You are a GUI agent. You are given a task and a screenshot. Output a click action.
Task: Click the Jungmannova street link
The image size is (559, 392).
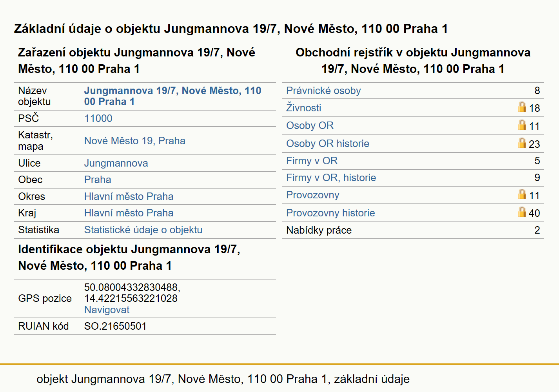pyautogui.click(x=116, y=163)
